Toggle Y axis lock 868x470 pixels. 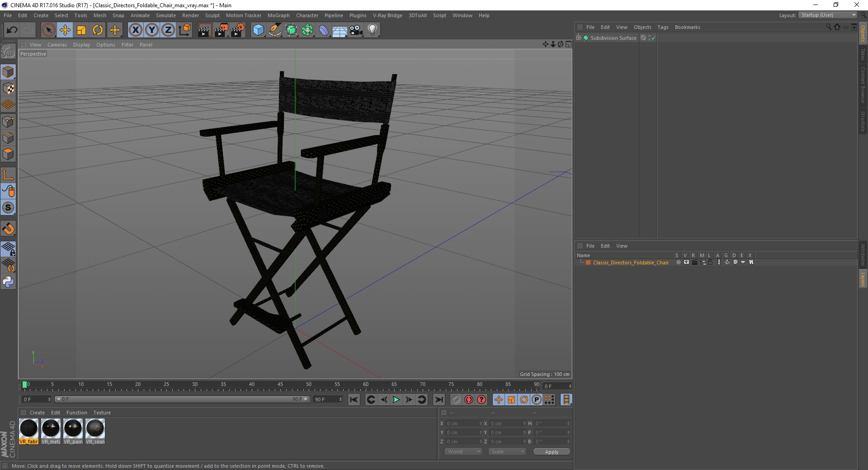152,30
